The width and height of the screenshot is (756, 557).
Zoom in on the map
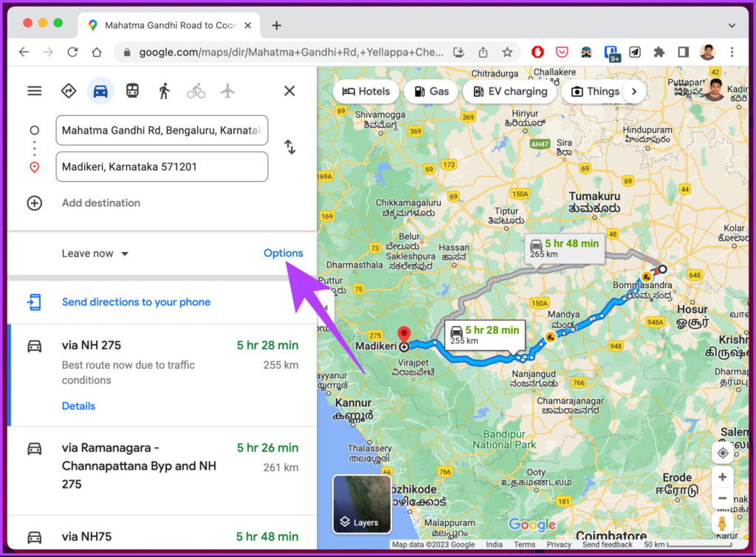point(722,477)
